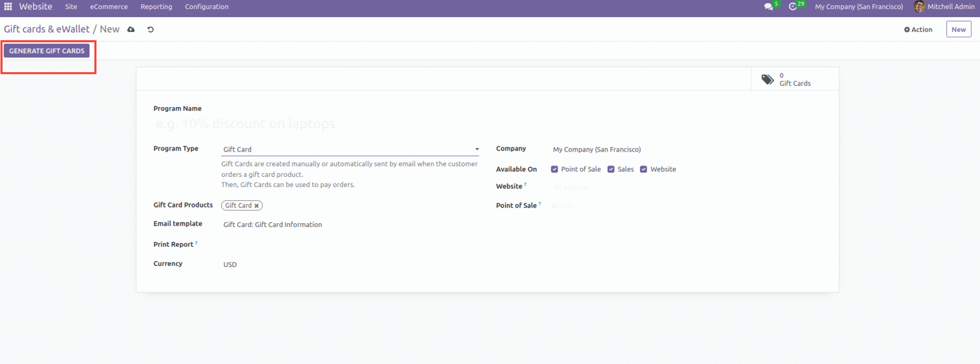The height and width of the screenshot is (364, 980).
Task: Uncheck the Sales checkbox
Action: (611, 170)
